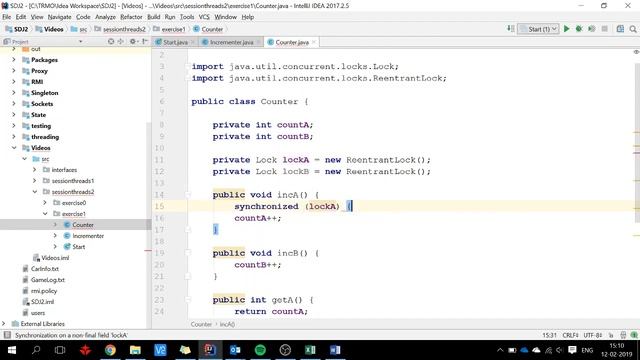Close the Counter.java tab
This screenshot has width=640, height=360.
click(x=313, y=42)
